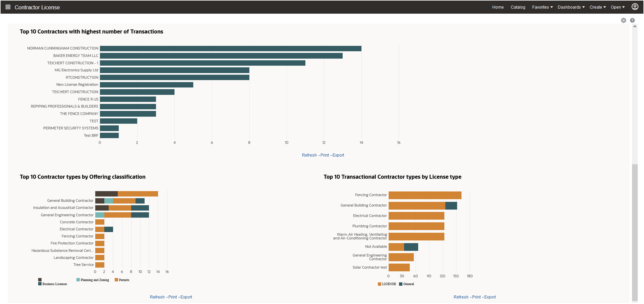Open the Create dropdown menu
Image resolution: width=644 pixels, height=304 pixels.
597,7
